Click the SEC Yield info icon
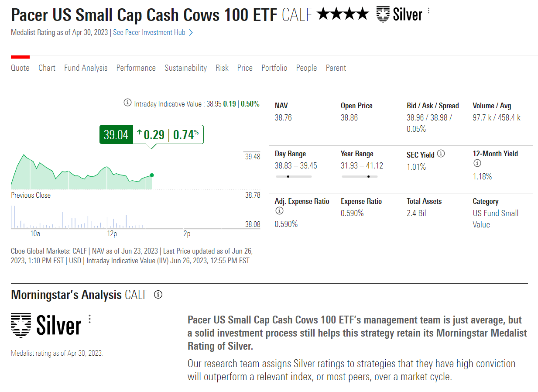The image size is (538, 392). point(441,154)
